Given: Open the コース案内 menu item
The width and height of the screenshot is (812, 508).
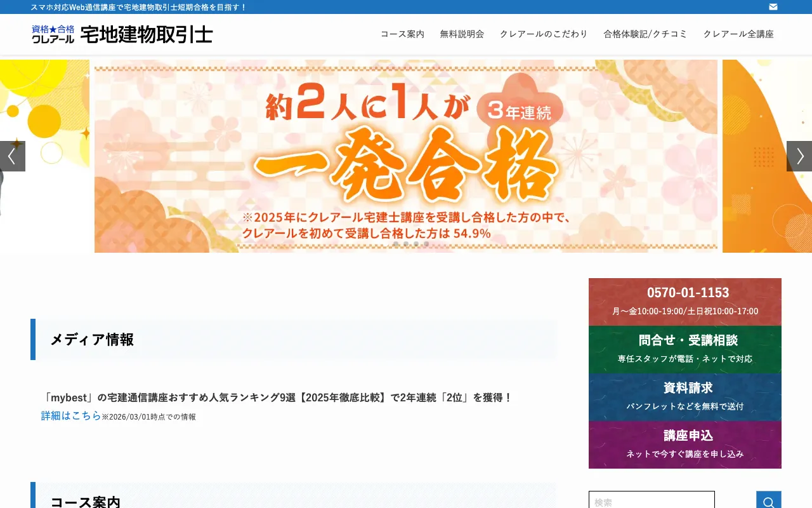Looking at the screenshot, I should (402, 34).
